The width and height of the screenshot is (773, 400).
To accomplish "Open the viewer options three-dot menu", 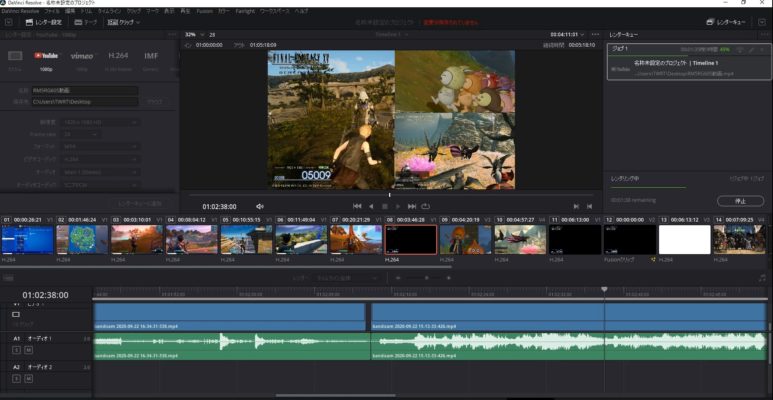I will click(596, 35).
